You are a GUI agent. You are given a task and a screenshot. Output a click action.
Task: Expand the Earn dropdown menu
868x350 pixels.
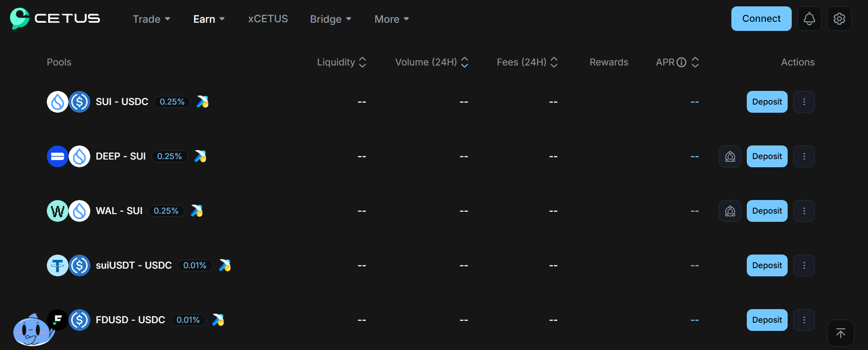click(209, 19)
